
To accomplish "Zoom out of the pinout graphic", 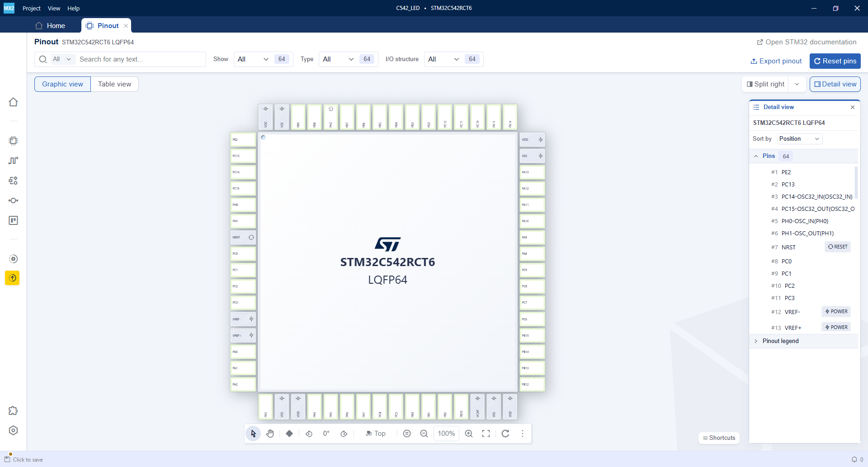I will pyautogui.click(x=424, y=434).
